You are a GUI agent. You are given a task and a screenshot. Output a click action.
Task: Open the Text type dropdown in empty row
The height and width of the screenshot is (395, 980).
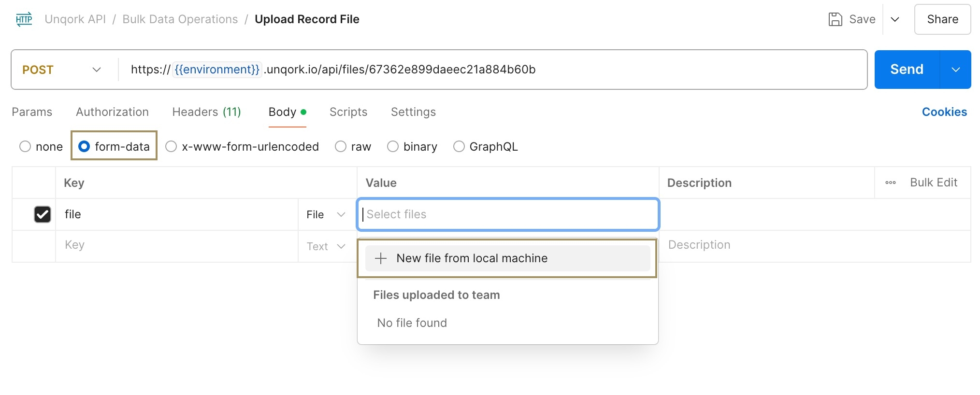click(x=326, y=246)
